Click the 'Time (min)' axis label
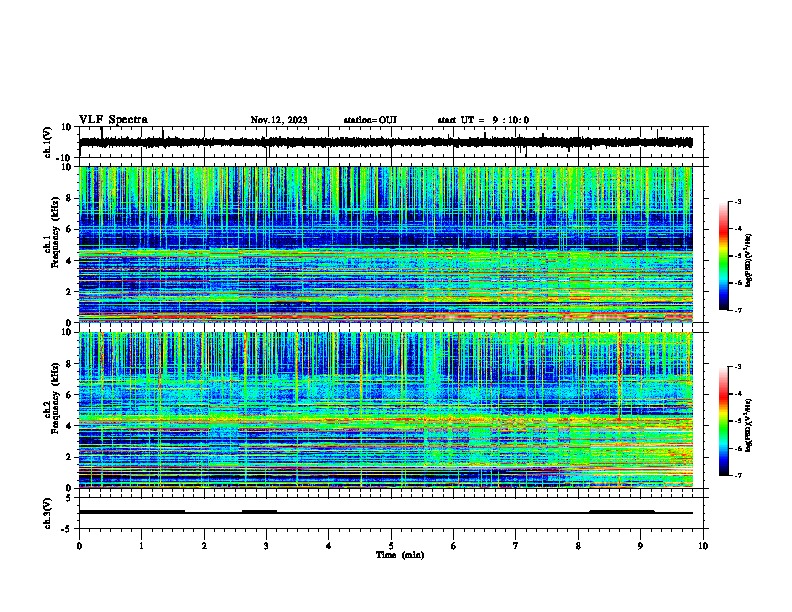Viewport: 792px width, 612px height. point(400,555)
